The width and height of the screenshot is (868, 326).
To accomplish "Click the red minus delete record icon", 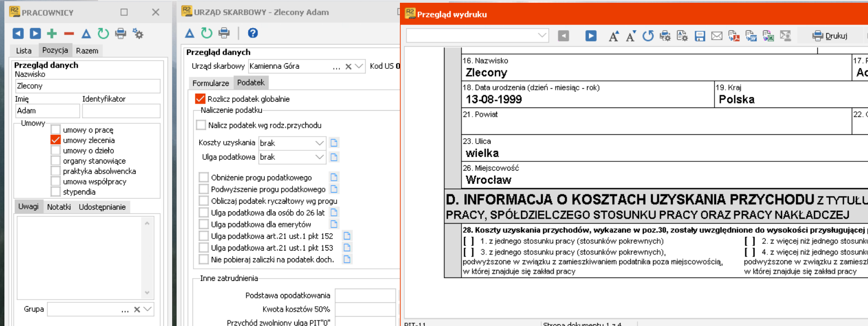I will click(x=69, y=34).
